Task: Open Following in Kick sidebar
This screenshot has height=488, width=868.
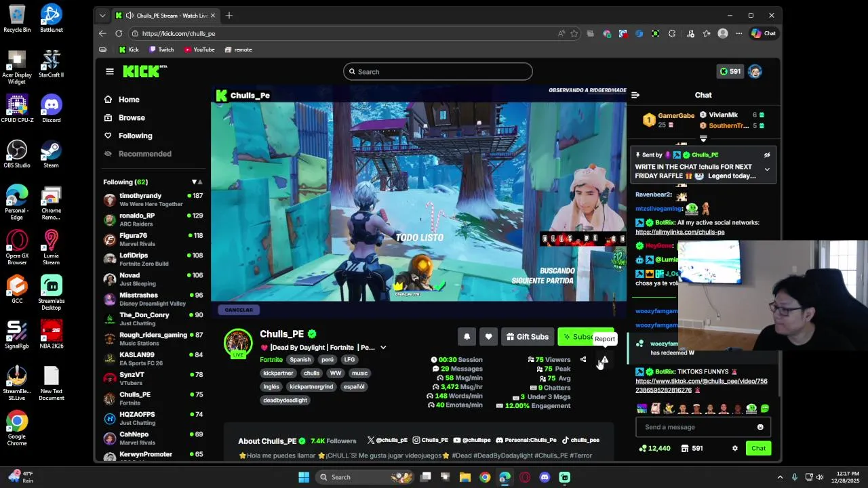Action: 128,136
